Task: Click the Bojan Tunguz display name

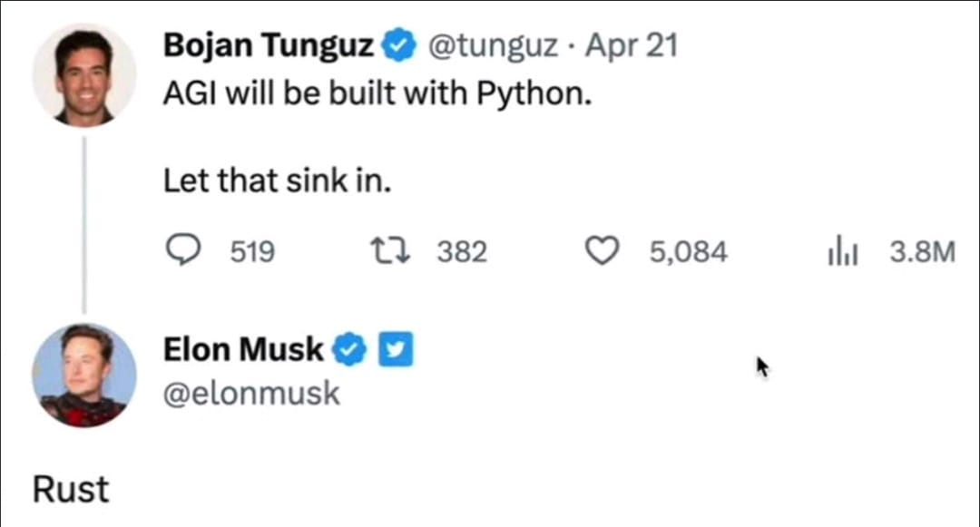Action: point(269,46)
